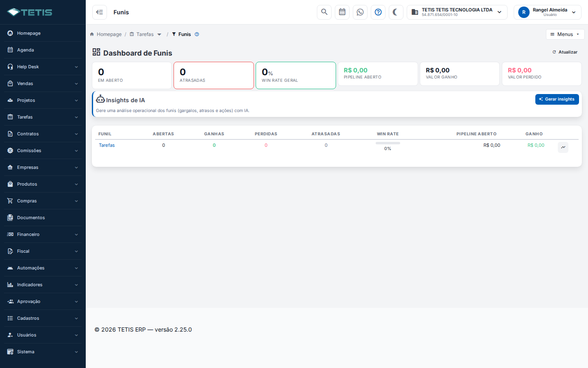Open the Contratos sidebar menu item
The height and width of the screenshot is (368, 588).
tap(43, 134)
